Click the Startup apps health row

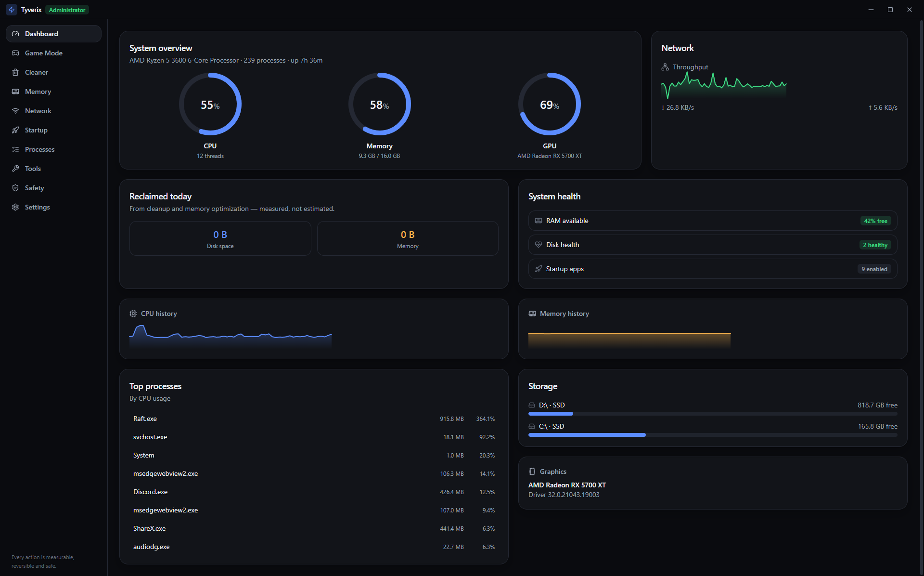click(713, 269)
